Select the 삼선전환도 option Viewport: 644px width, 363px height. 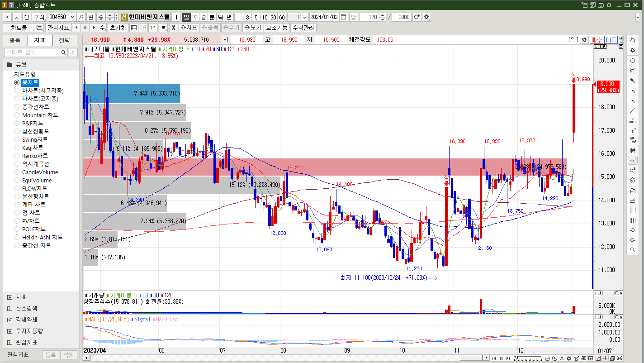(x=35, y=131)
